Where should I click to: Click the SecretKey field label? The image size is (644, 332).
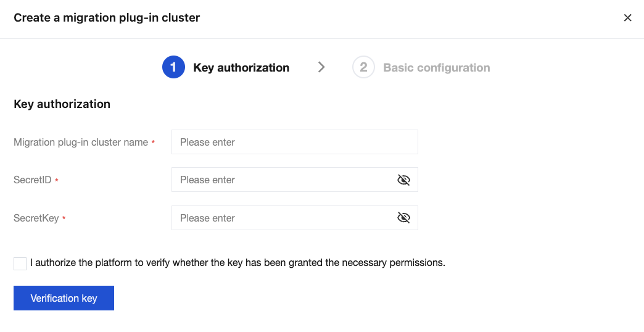(36, 218)
